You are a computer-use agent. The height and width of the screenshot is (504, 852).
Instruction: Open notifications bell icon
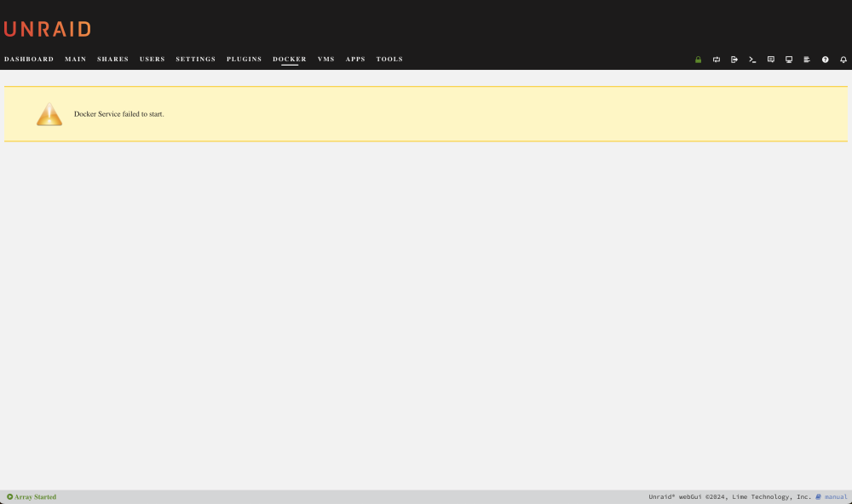(843, 60)
